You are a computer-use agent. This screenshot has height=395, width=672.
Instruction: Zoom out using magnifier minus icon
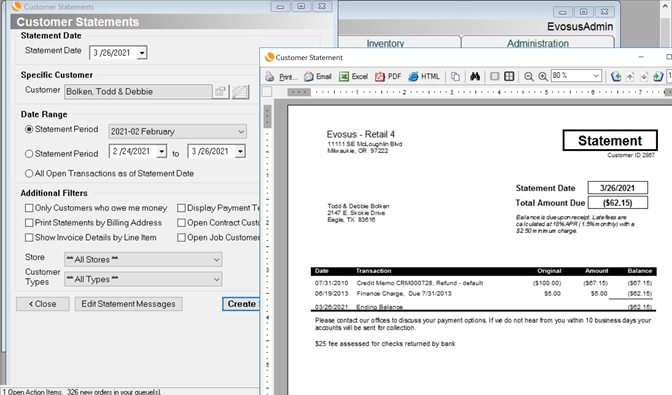529,77
